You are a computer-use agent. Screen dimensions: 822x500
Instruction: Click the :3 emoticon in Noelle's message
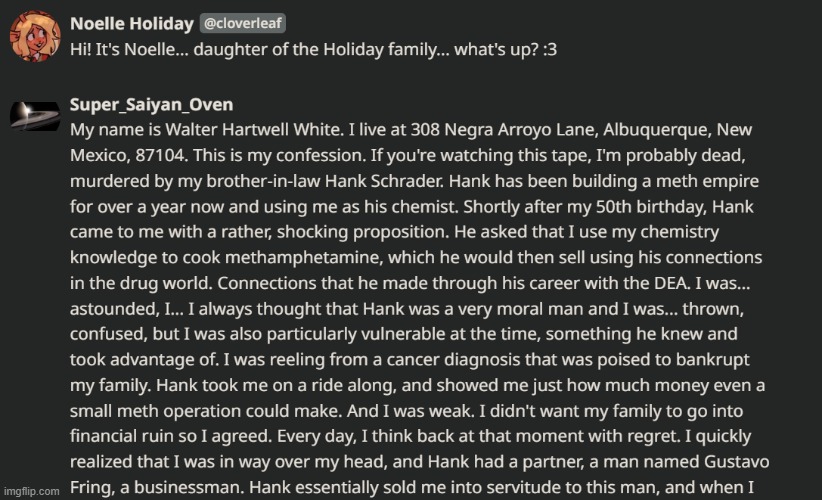550,50
